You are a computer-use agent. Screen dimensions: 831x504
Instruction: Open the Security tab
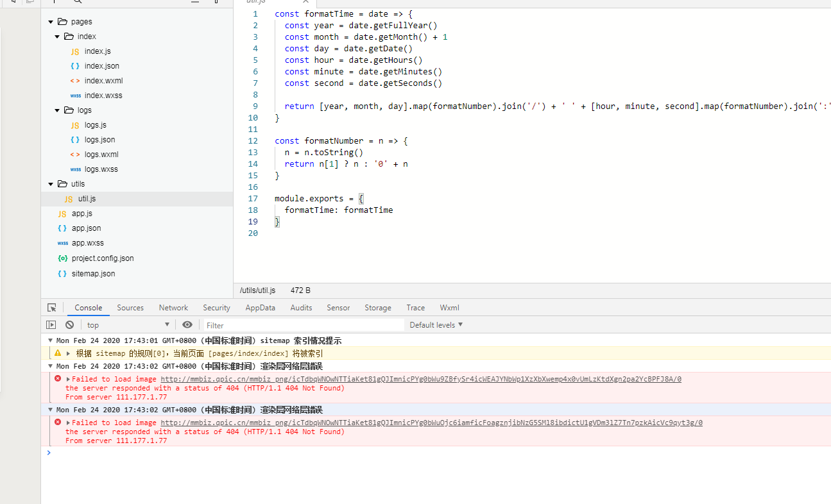[217, 308]
